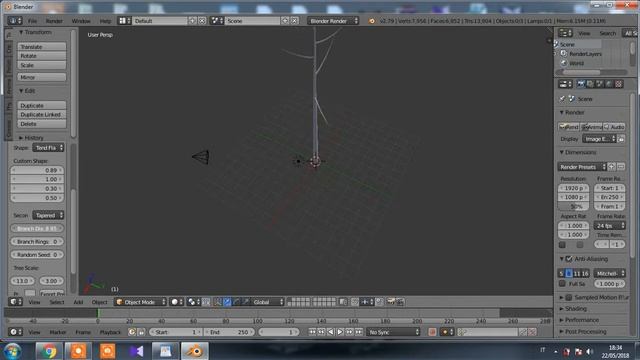Open the Shape dropdown in tree options
This screenshot has height=360, width=640.
click(48, 148)
